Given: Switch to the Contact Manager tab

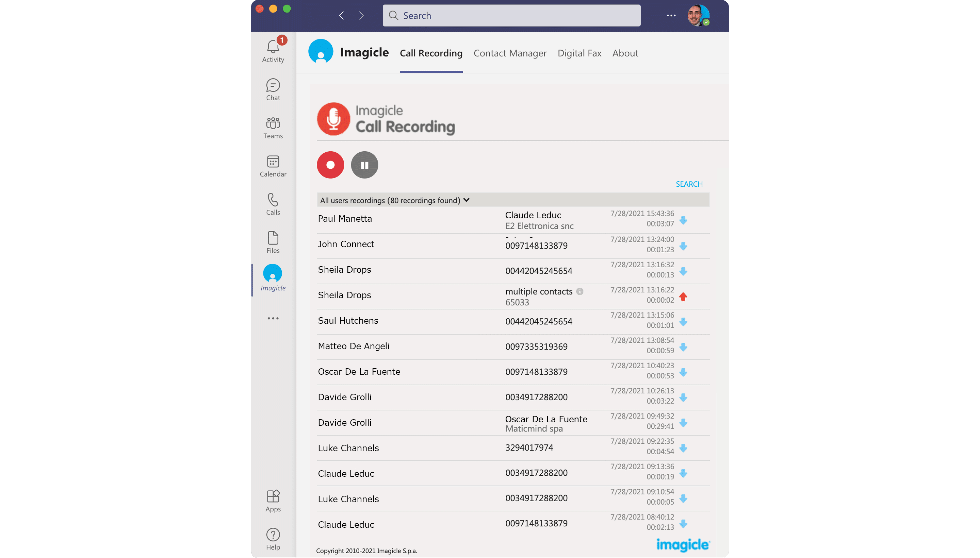Looking at the screenshot, I should coord(509,53).
